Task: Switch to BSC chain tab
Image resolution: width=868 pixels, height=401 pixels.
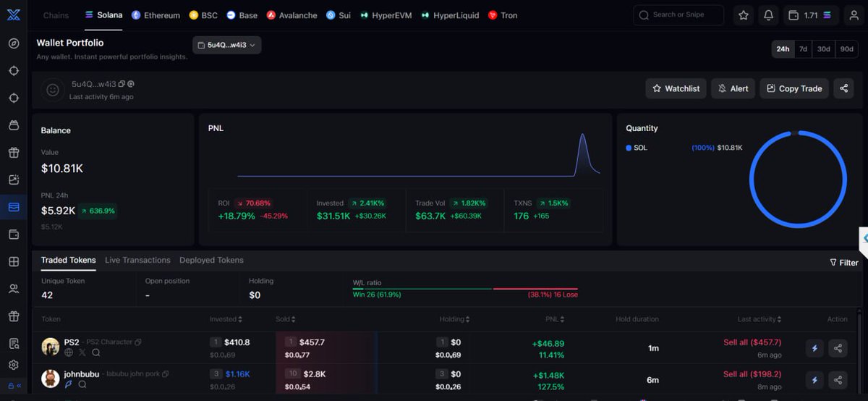Action: [x=203, y=15]
